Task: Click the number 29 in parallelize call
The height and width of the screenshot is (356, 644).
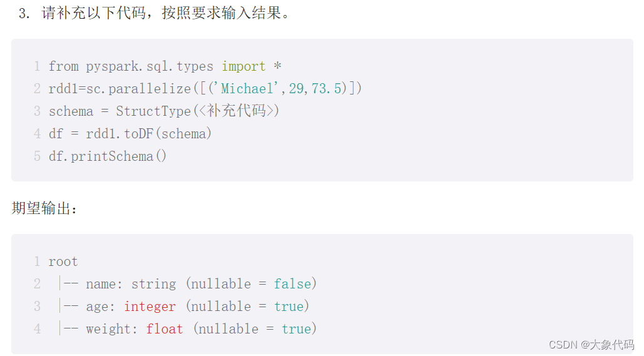Action: [296, 89]
